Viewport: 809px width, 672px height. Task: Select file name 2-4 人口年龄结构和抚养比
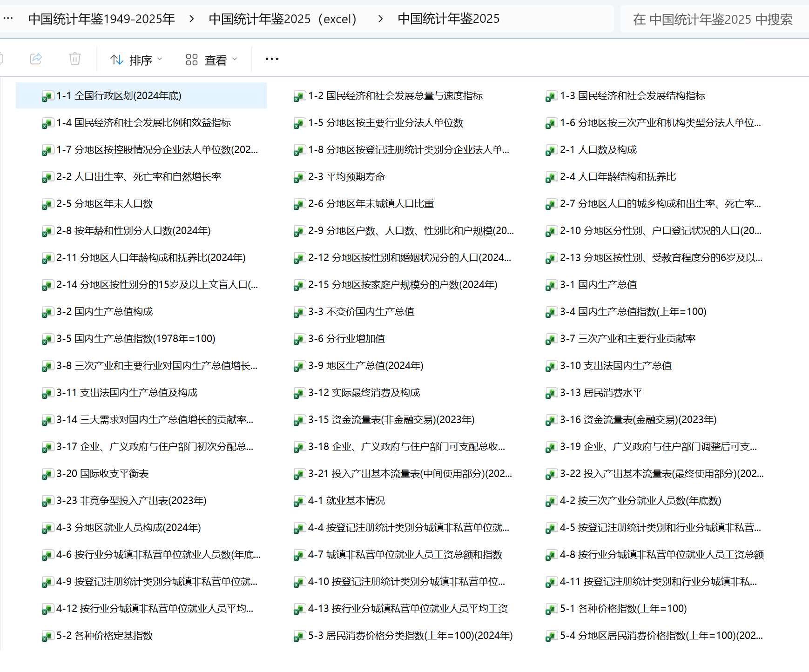618,177
